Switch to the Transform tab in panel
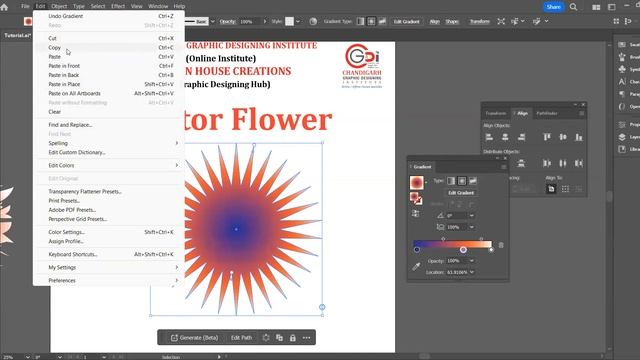Image resolution: width=640 pixels, height=360 pixels. [496, 113]
